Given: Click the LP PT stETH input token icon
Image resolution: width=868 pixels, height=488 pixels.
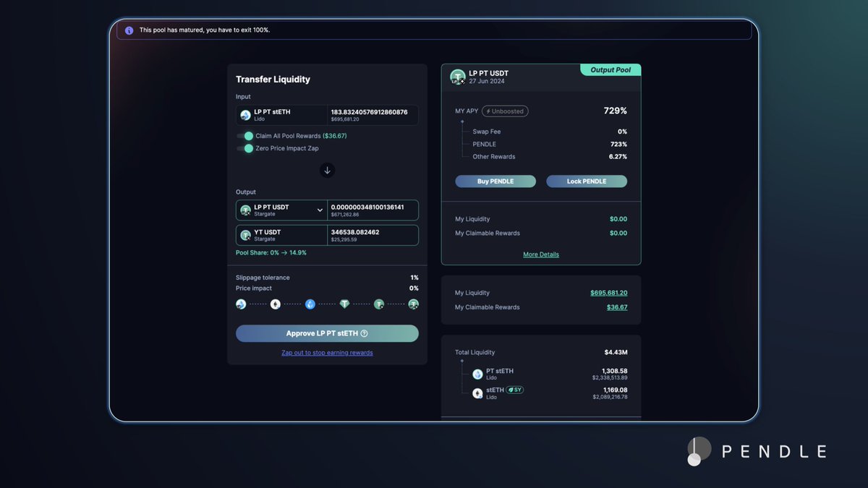Looking at the screenshot, I should [246, 115].
